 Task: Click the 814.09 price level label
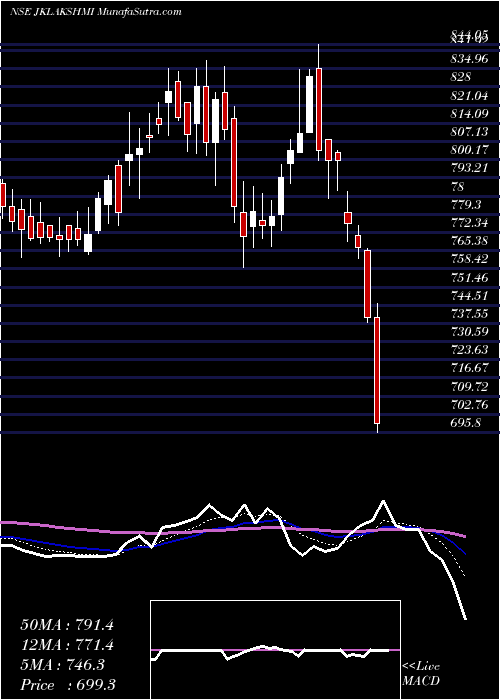[x=469, y=113]
